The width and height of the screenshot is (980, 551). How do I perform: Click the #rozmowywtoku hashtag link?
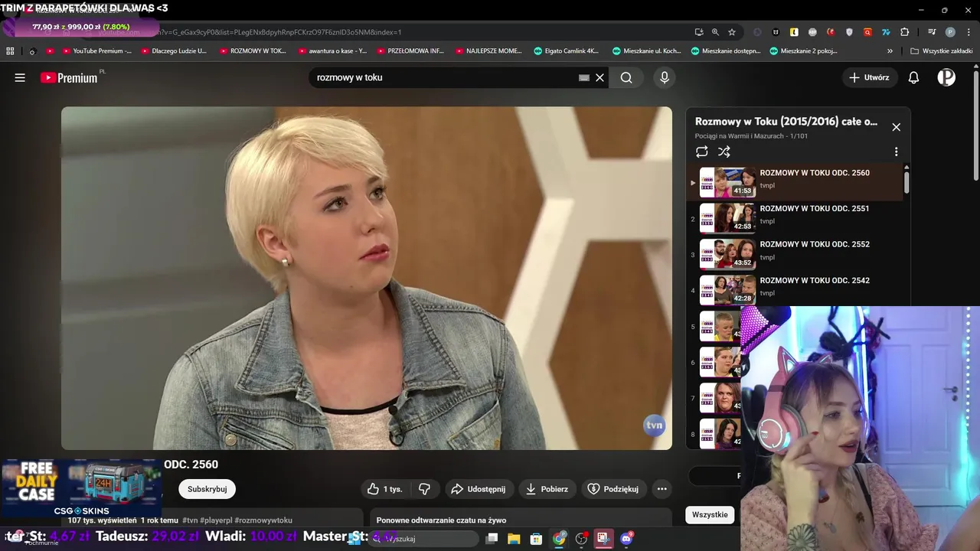click(263, 520)
